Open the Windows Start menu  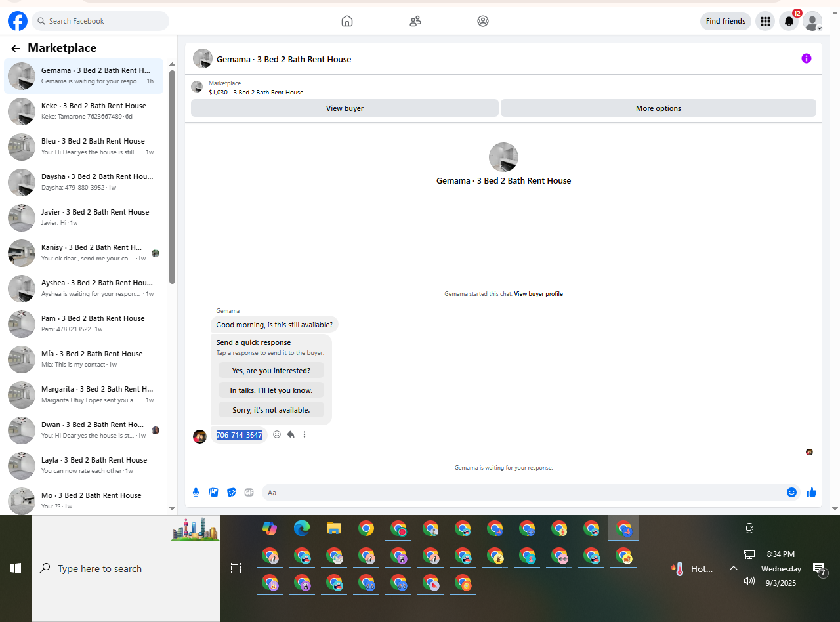click(x=16, y=568)
